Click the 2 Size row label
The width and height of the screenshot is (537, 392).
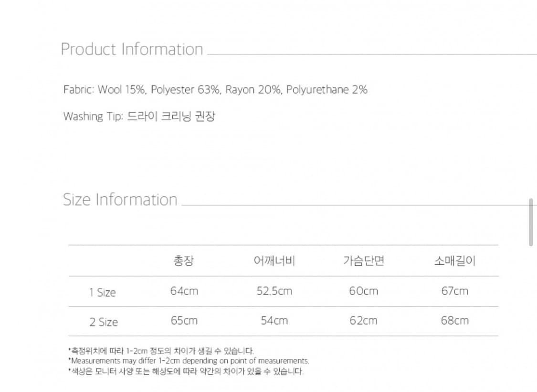(103, 322)
